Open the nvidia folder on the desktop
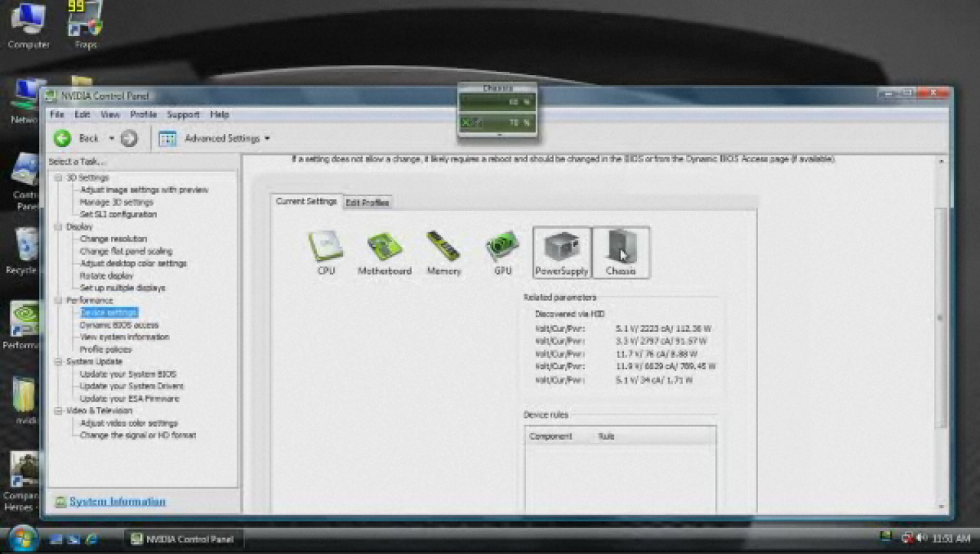This screenshot has width=980, height=554. point(24,400)
